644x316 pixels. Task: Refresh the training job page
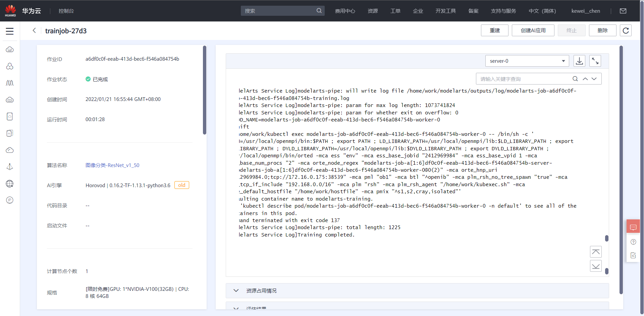pyautogui.click(x=626, y=31)
